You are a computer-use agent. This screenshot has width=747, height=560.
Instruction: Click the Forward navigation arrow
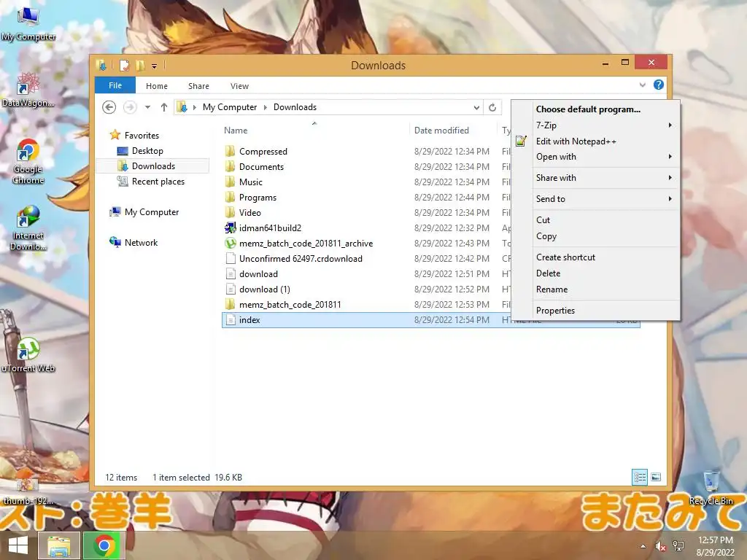point(130,107)
